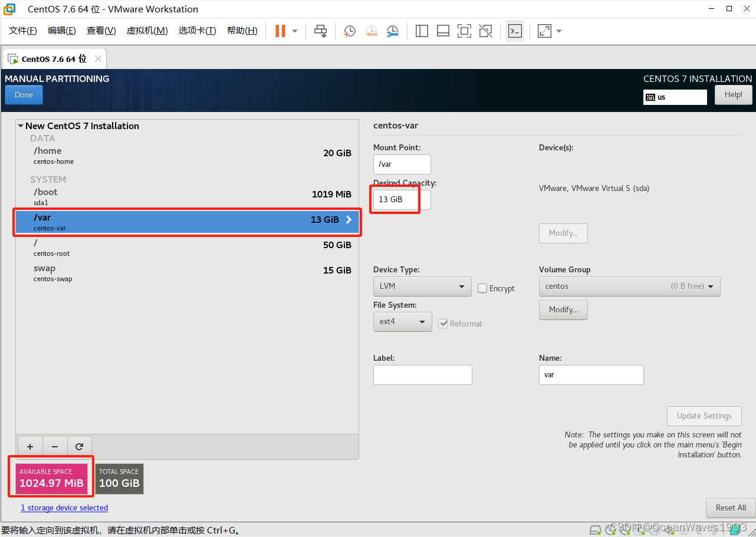
Task: Open the File System ext4 dropdown
Action: [403, 322]
